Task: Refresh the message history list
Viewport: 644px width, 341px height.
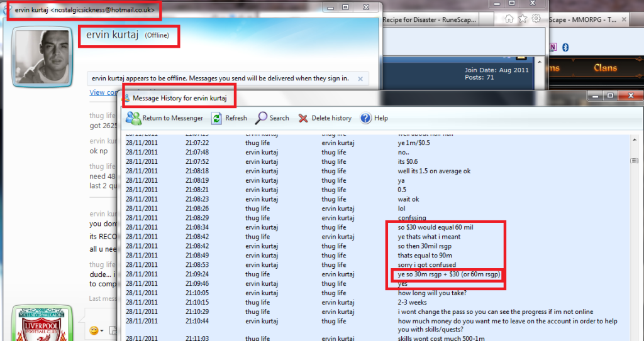Action: tap(229, 118)
